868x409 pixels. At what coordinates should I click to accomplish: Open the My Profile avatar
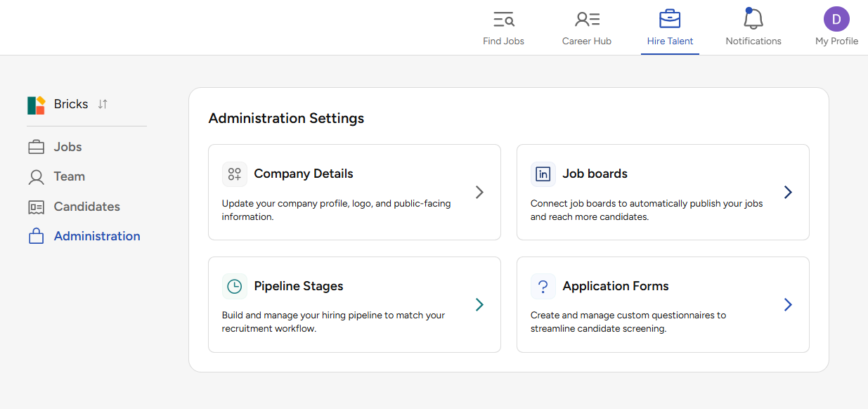[836, 20]
